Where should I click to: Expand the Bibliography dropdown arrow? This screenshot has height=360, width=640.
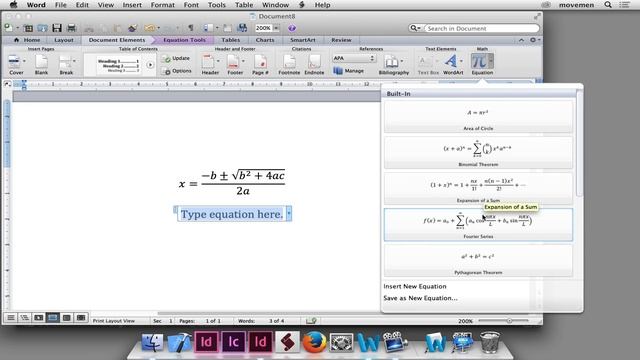402,61
